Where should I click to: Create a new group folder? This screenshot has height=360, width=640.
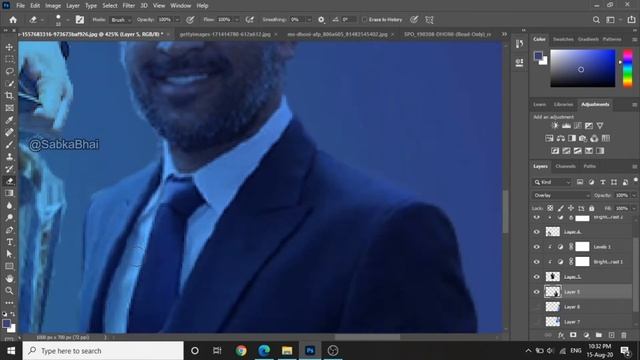tap(598, 335)
